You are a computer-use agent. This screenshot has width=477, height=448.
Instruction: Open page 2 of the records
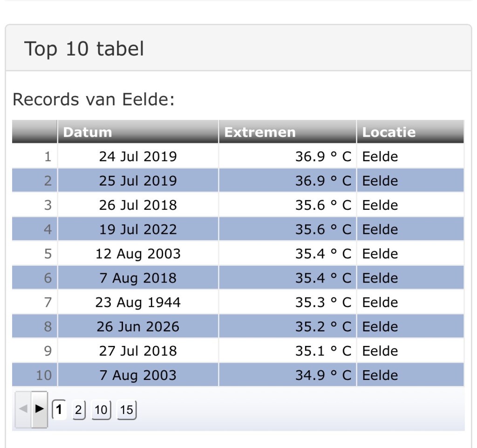tap(78, 410)
